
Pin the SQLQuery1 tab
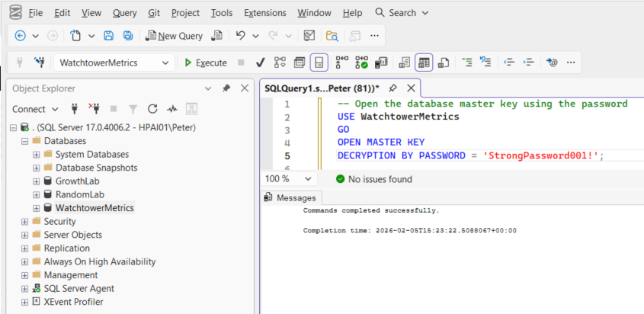pos(393,88)
